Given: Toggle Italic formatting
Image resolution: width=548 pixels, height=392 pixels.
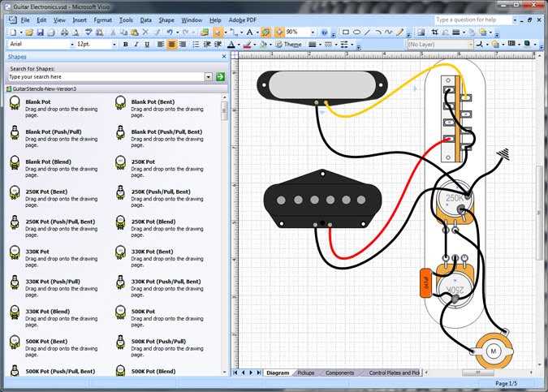Looking at the screenshot, I should (x=136, y=45).
